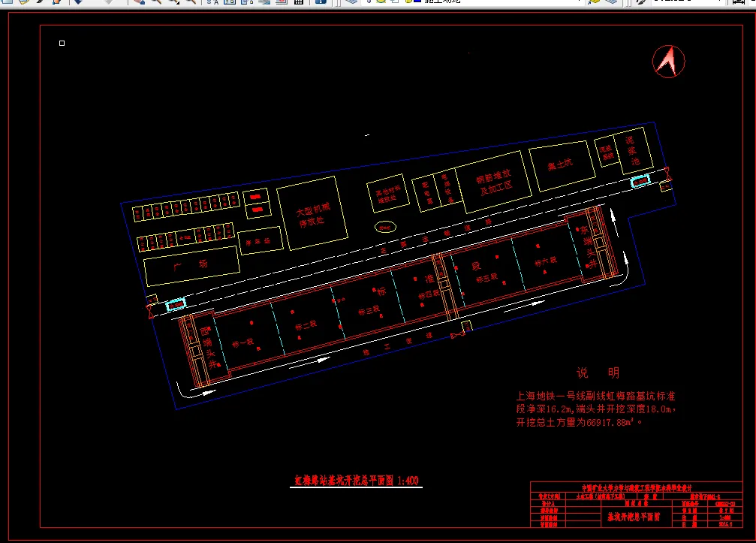Click the 说 明 heading text
Viewport: 756px width, 543px height.
[x=598, y=373]
